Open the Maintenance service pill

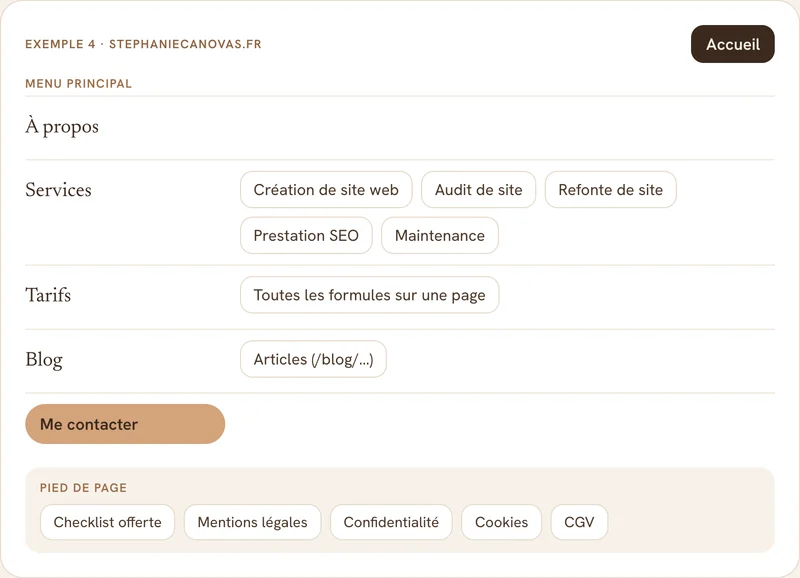point(440,236)
